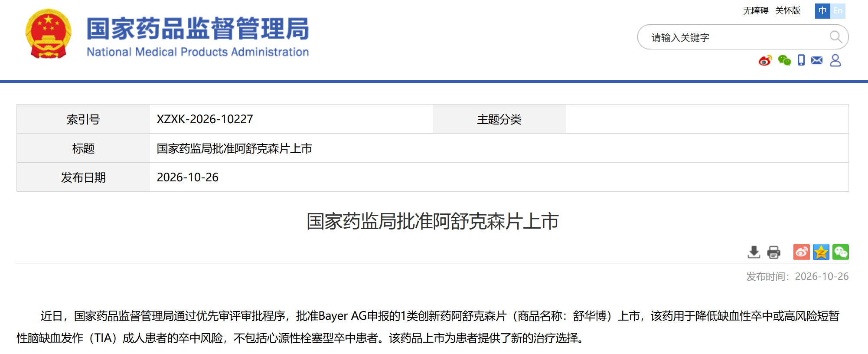Open 无障碍 accessibility mode
The height and width of the screenshot is (354, 868).
756,11
